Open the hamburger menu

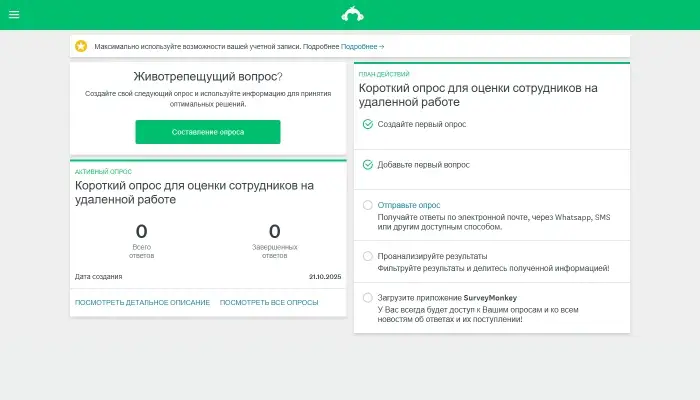[14, 15]
